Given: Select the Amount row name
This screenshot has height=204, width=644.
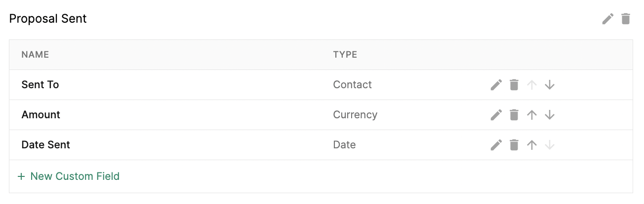Looking at the screenshot, I should click(41, 115).
